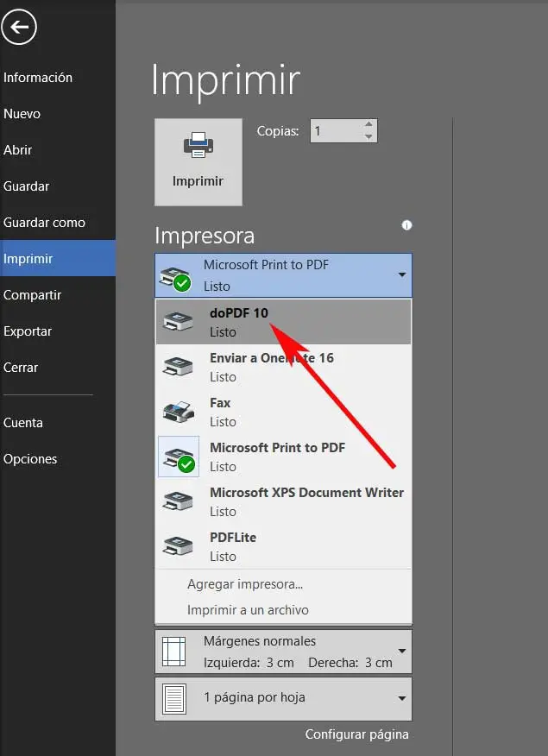Open Opciones in the sidebar
The height and width of the screenshot is (756, 548).
tap(58, 459)
